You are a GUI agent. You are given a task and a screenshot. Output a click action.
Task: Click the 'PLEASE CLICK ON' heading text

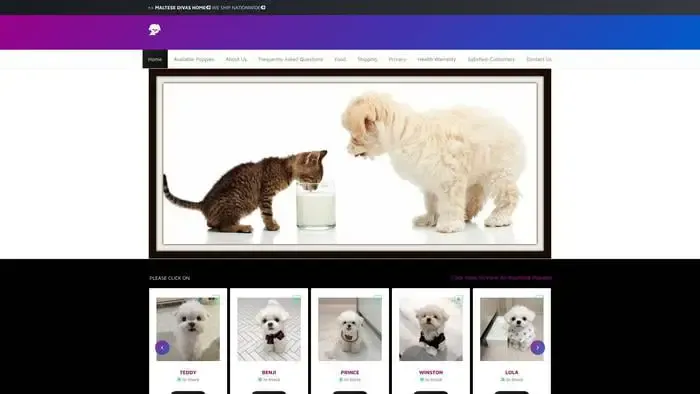pos(170,278)
